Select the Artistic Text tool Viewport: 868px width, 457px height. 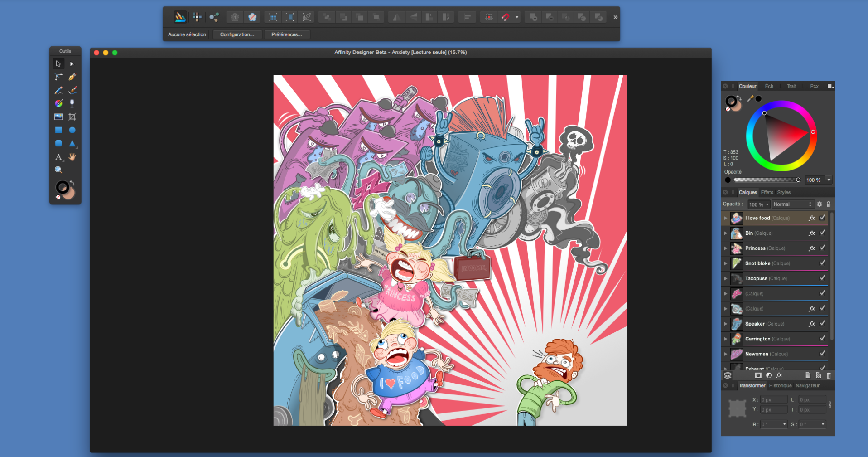(x=58, y=157)
